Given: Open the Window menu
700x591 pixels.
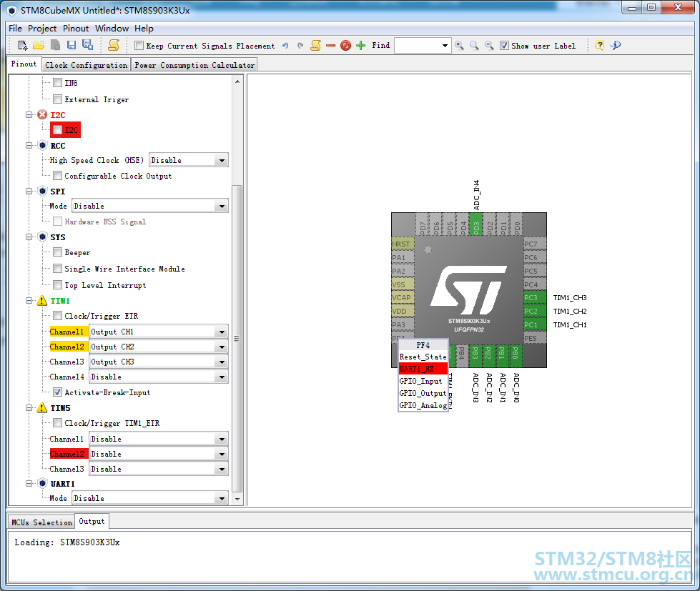Looking at the screenshot, I should click(x=112, y=28).
